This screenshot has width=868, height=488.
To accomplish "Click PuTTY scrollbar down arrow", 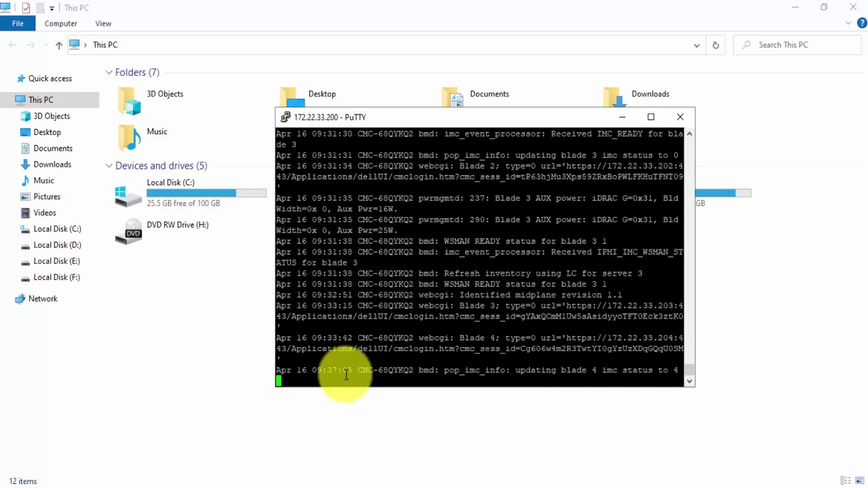I will pos(690,382).
